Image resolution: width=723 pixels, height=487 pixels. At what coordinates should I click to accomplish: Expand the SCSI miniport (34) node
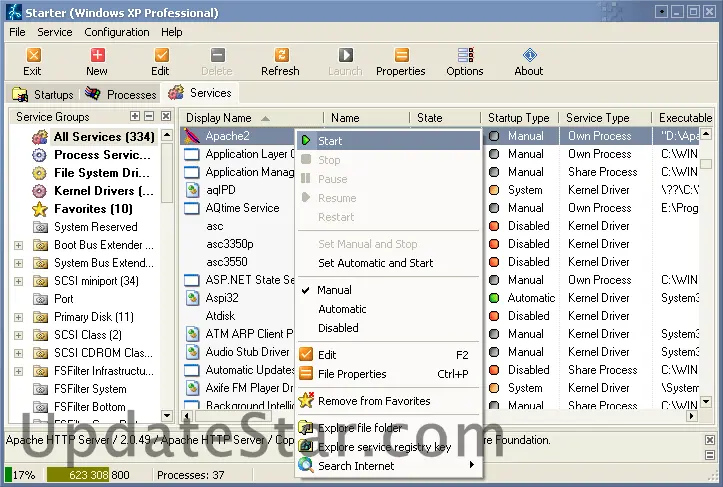[18, 281]
